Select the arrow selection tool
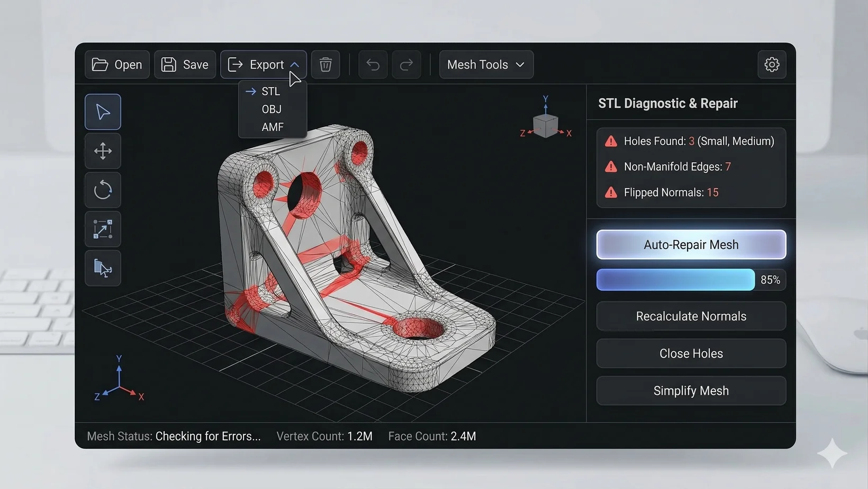 pyautogui.click(x=103, y=112)
